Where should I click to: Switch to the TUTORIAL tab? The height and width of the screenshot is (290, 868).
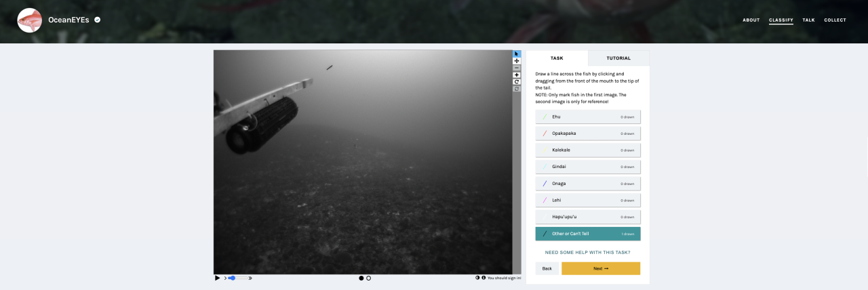(x=618, y=58)
